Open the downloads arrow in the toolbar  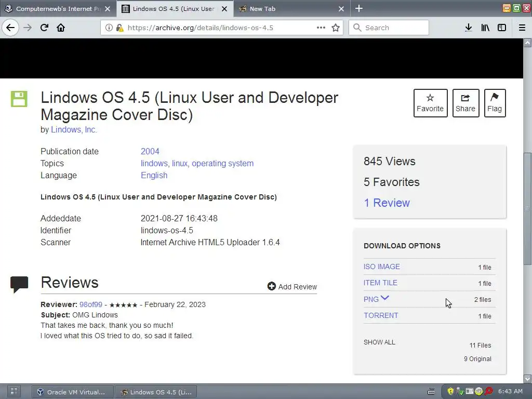pyautogui.click(x=468, y=28)
